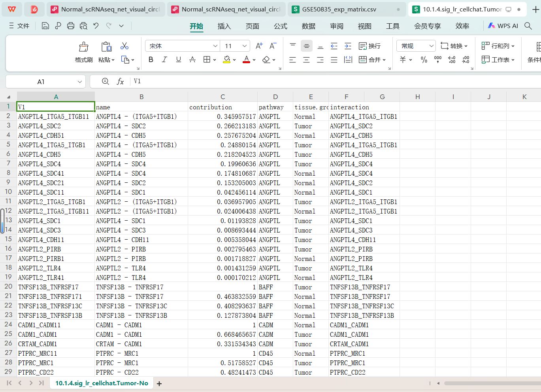Viewport: 541px width, 392px height.
Task: Click the WPS AI button
Action: click(503, 26)
